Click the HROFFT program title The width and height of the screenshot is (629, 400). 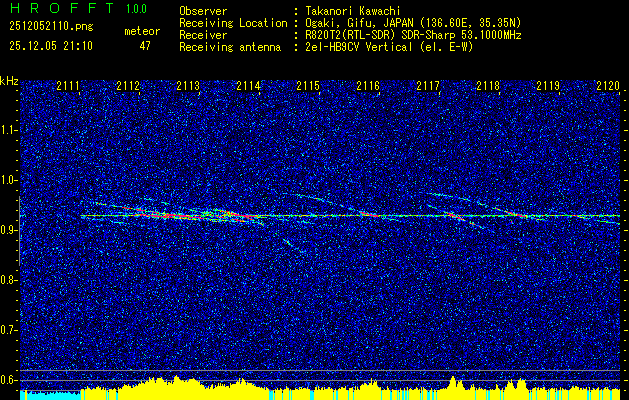tap(62, 8)
